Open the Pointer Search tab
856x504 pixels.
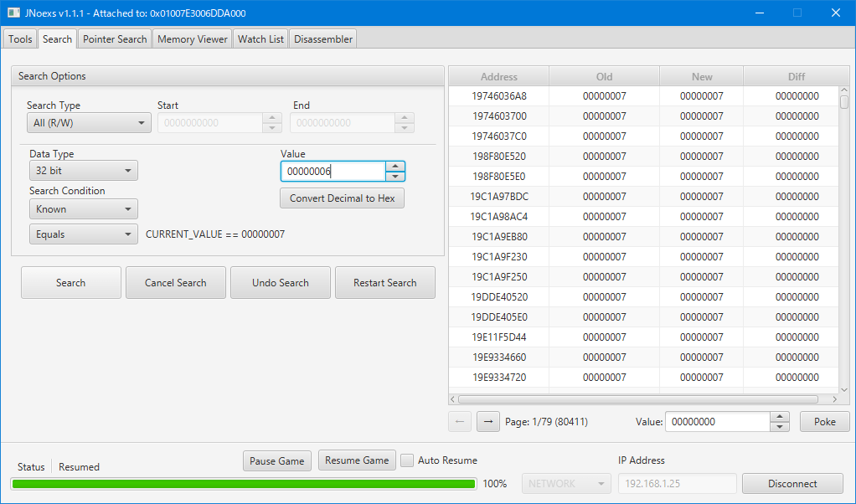115,39
